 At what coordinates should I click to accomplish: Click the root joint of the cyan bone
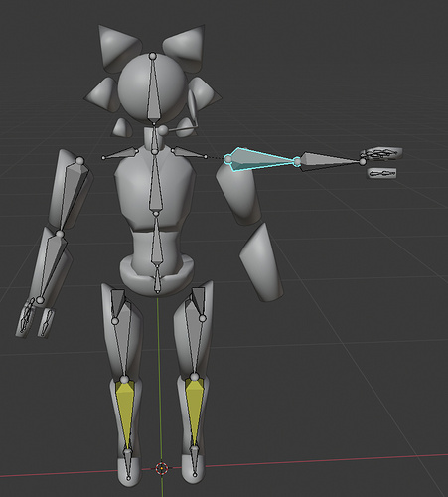coord(227,159)
